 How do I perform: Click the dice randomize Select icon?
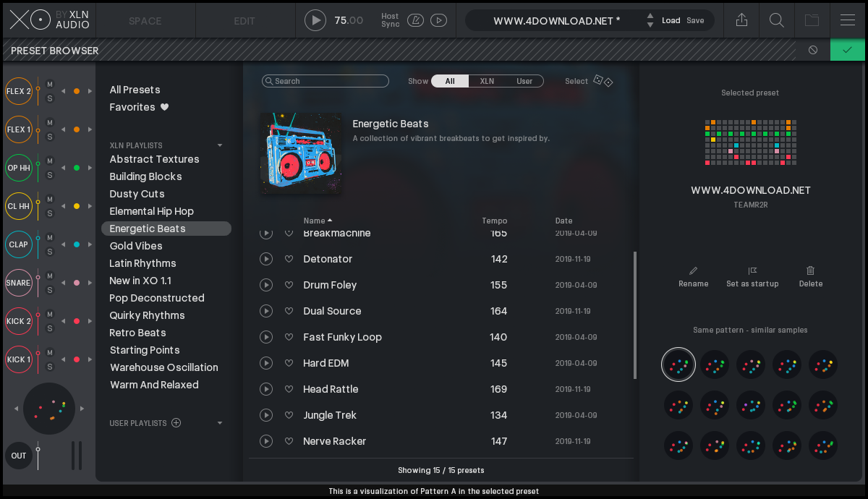tap(603, 80)
